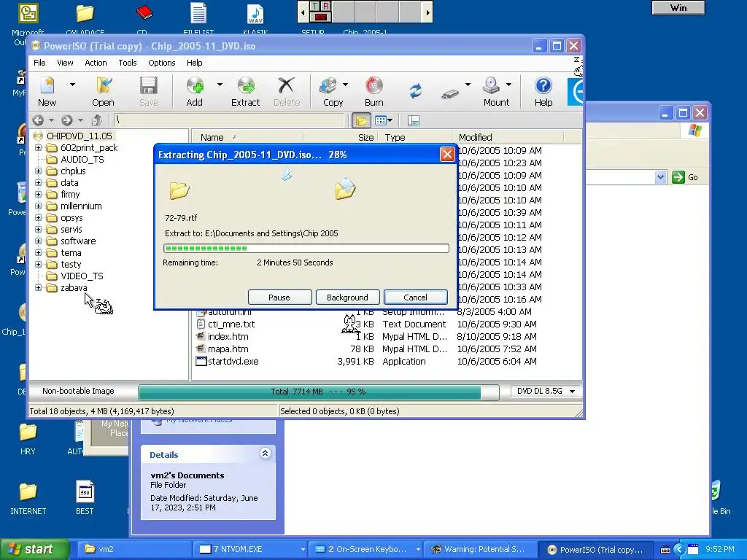Click the Help toolbar icon
Screen dimensions: 747x560
(543, 91)
